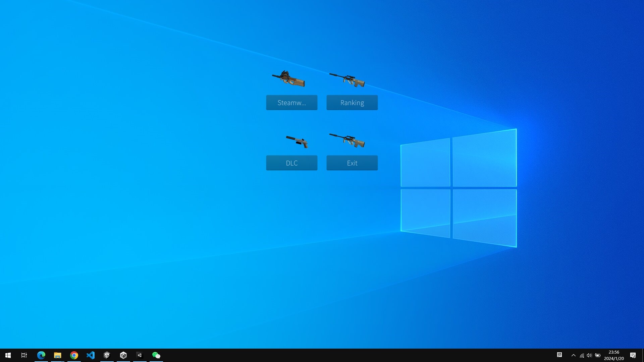The height and width of the screenshot is (362, 644).
Task: Open Wi-Fi network status from the tray
Action: [x=582, y=355]
